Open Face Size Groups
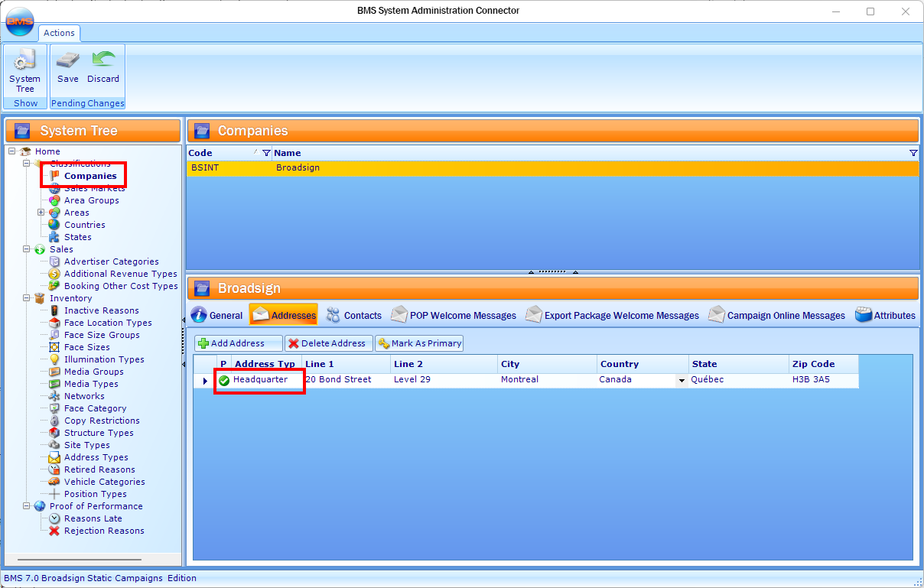 [102, 335]
